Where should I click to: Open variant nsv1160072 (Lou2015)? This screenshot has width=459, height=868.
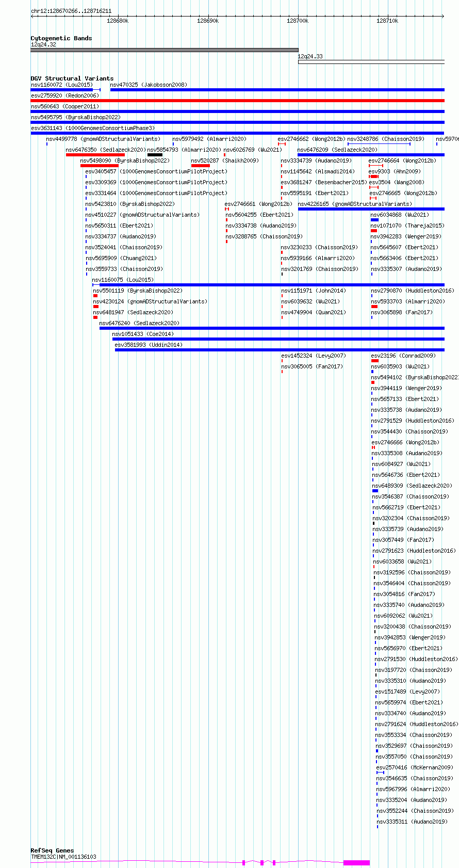pos(62,85)
